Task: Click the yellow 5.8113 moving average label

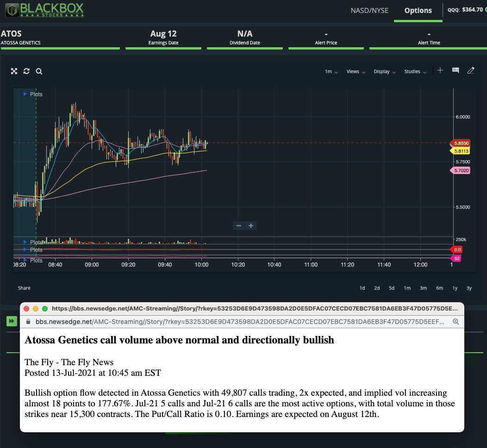Action: coord(460,151)
